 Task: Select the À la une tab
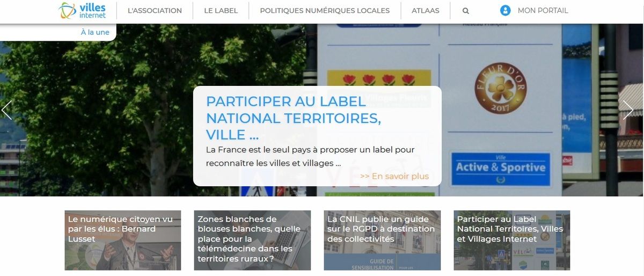(95, 32)
